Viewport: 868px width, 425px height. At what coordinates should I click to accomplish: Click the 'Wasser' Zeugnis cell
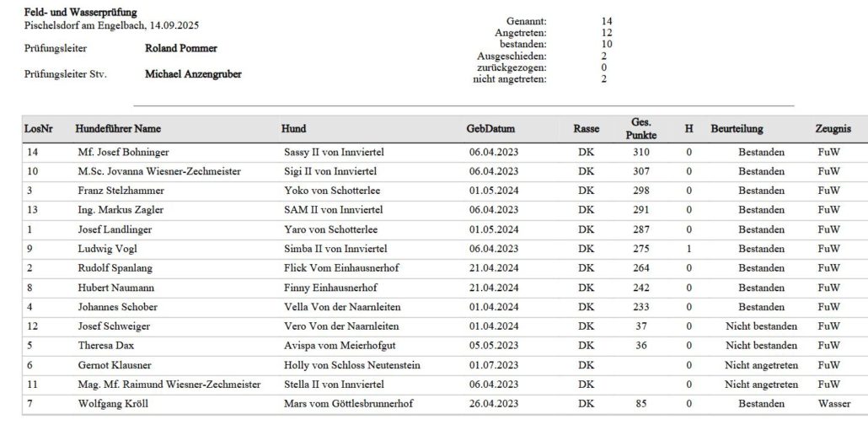click(834, 404)
